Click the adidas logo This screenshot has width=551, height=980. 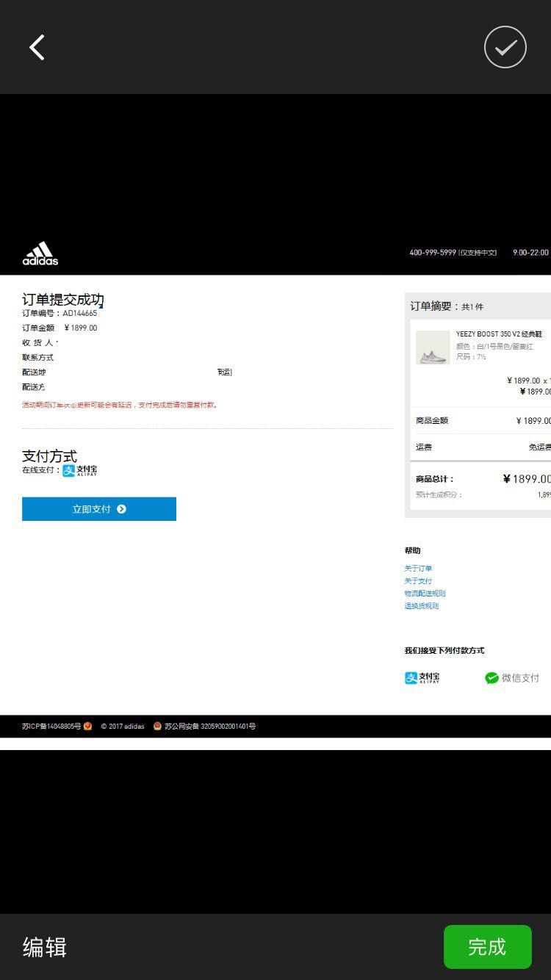point(40,253)
